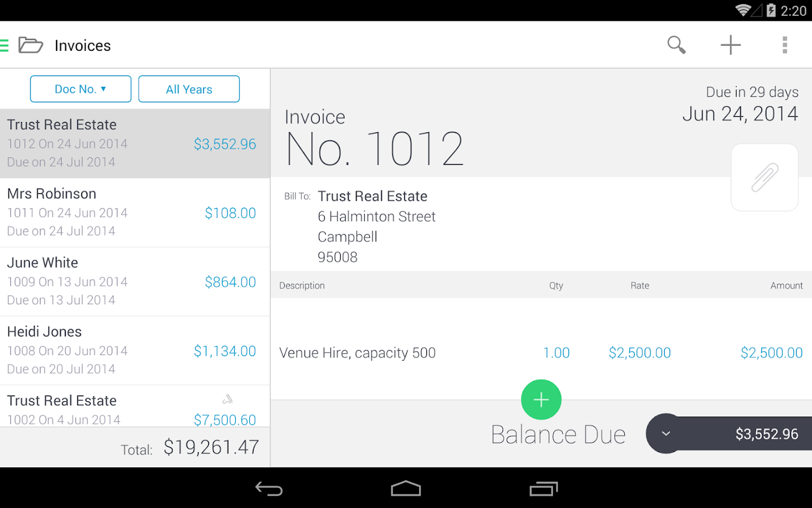Tap the $3,552.96 balance due button
Viewport: 812px width, 508px height.
[767, 433]
